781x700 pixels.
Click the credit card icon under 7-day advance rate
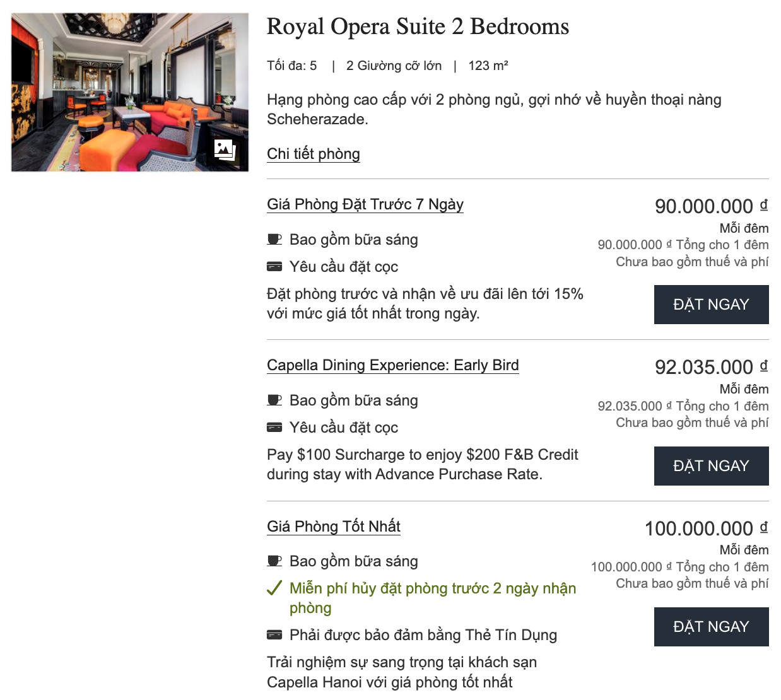click(274, 267)
